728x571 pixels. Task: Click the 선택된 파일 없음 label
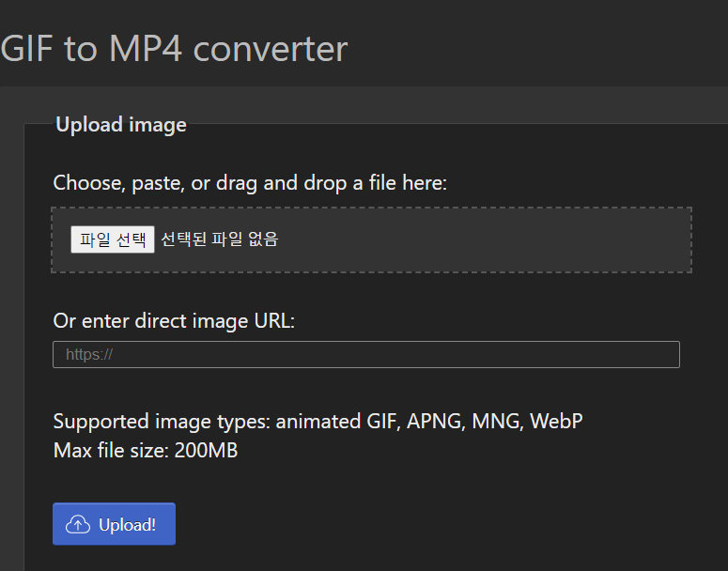pos(219,239)
